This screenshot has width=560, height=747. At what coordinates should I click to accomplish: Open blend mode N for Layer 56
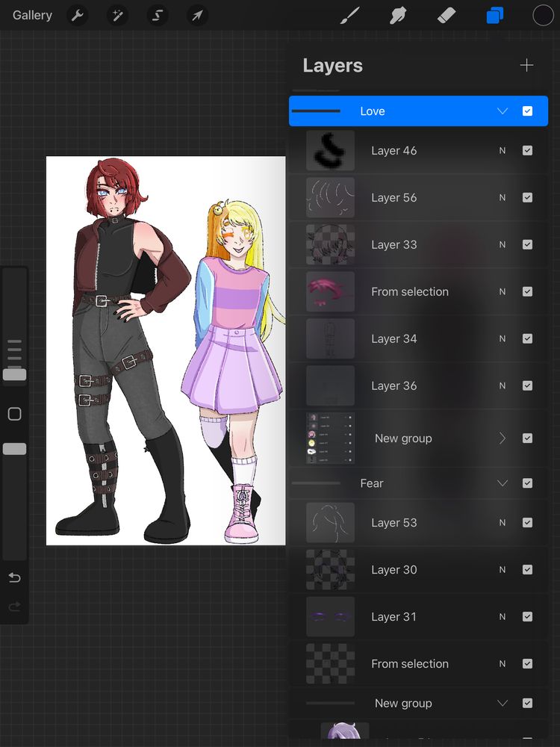pos(503,198)
